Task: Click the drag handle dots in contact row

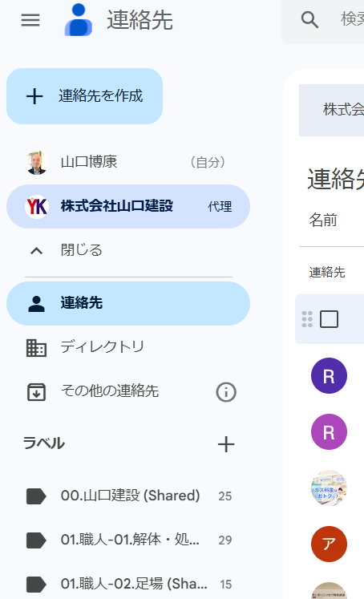Action: point(307,319)
